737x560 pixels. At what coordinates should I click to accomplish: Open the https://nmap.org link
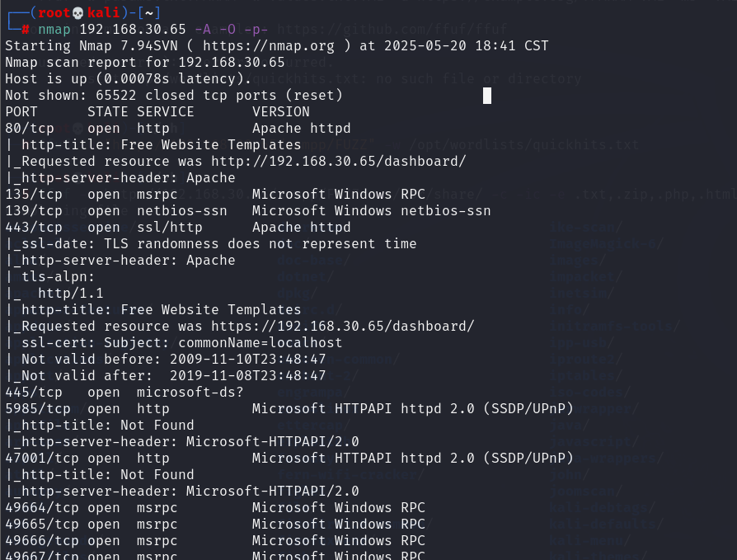coord(269,46)
